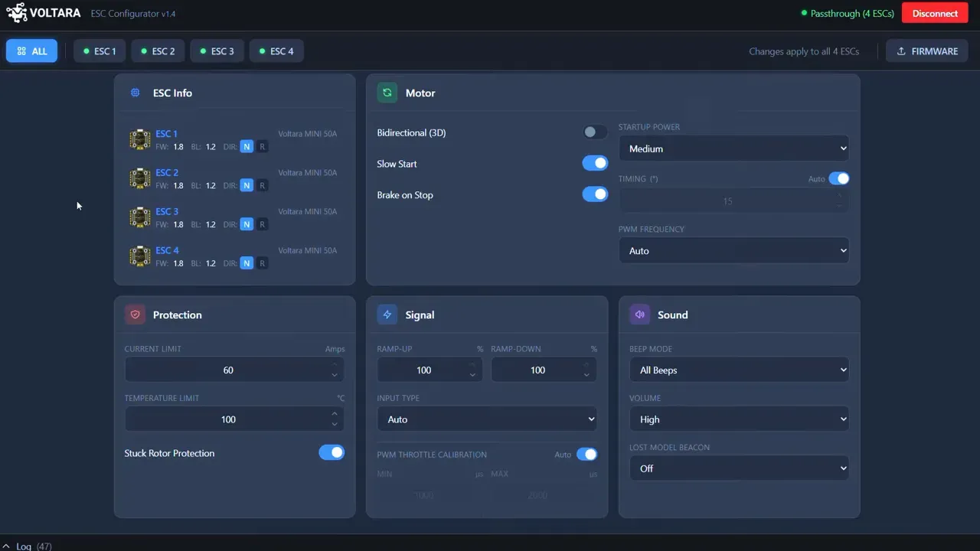Open the Input Type dropdown

coord(487,419)
